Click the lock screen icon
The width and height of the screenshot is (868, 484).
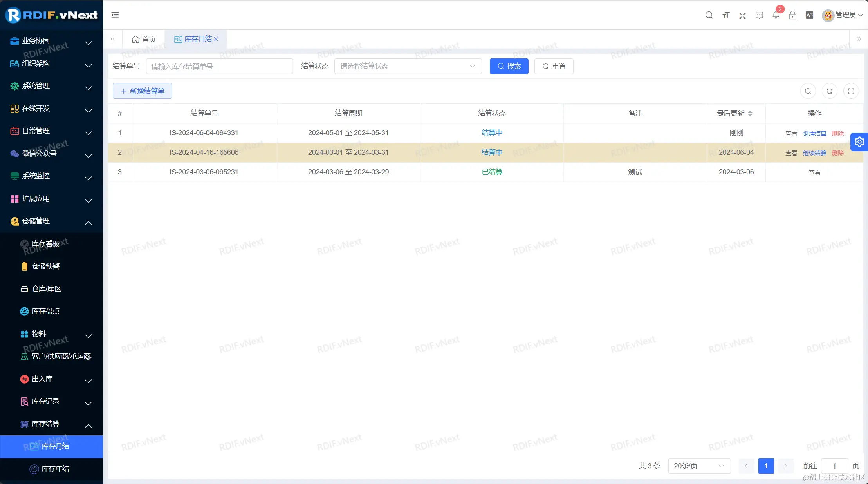click(792, 15)
